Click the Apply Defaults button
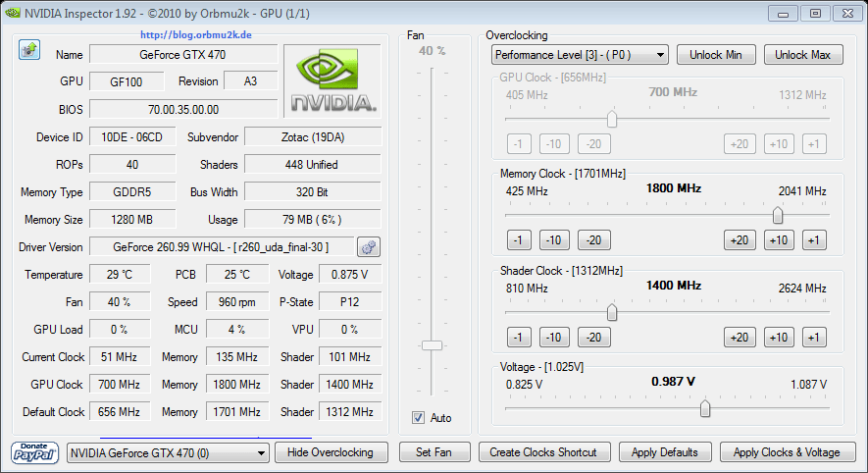 point(665,452)
